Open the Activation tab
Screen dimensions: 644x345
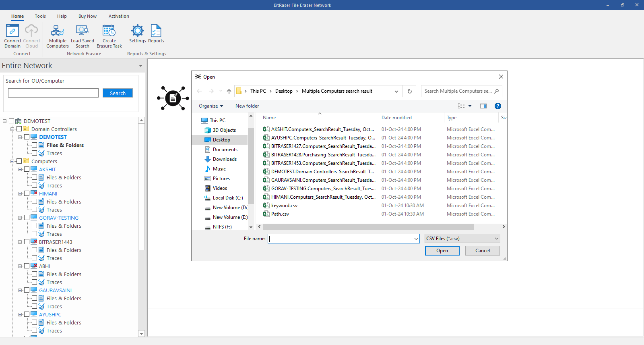pyautogui.click(x=119, y=16)
